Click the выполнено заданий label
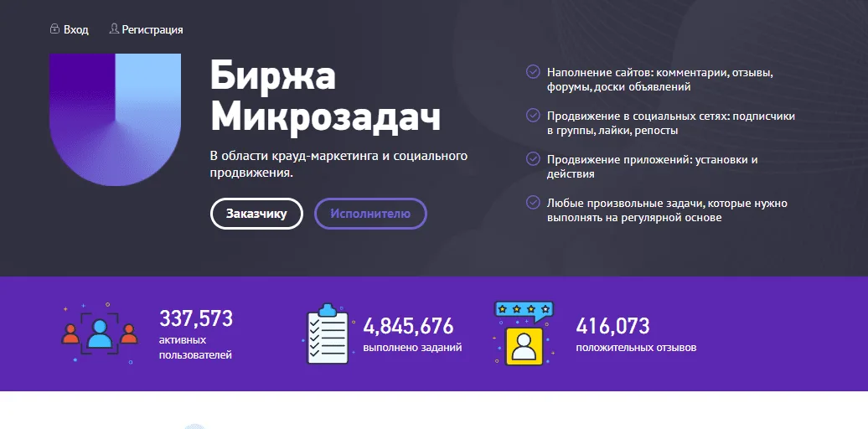Screen dimensions: 868x429 (412, 347)
